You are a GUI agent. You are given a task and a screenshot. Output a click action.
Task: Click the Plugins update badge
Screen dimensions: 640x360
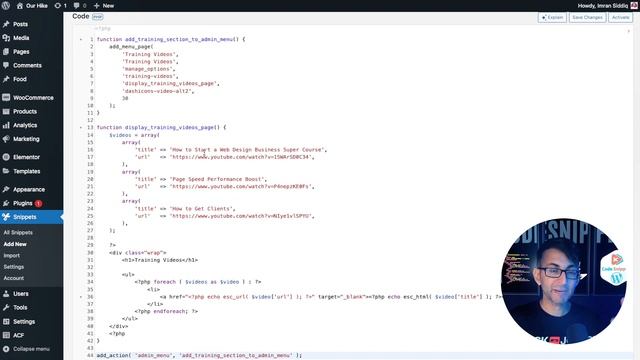point(38,203)
